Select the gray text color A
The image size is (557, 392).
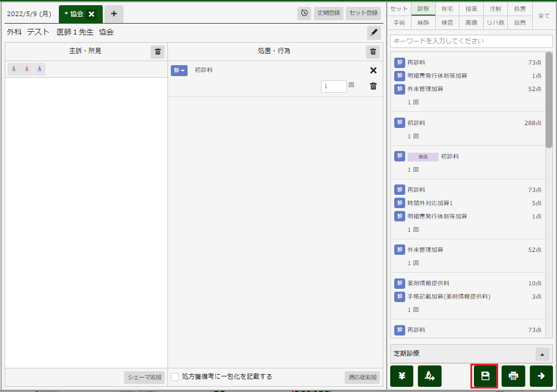14,69
